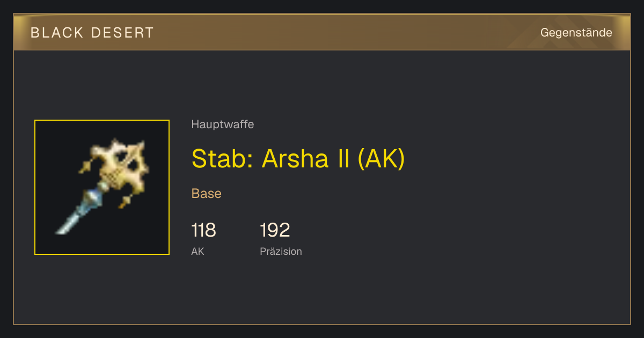
Task: Select the Stab: Arsha II (AK) title
Action: (x=298, y=158)
